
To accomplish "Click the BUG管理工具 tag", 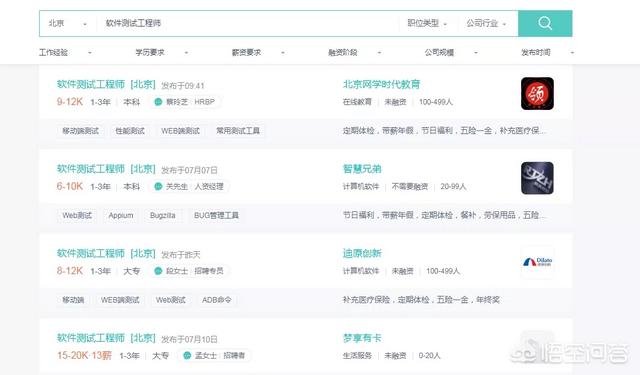I will tap(216, 215).
